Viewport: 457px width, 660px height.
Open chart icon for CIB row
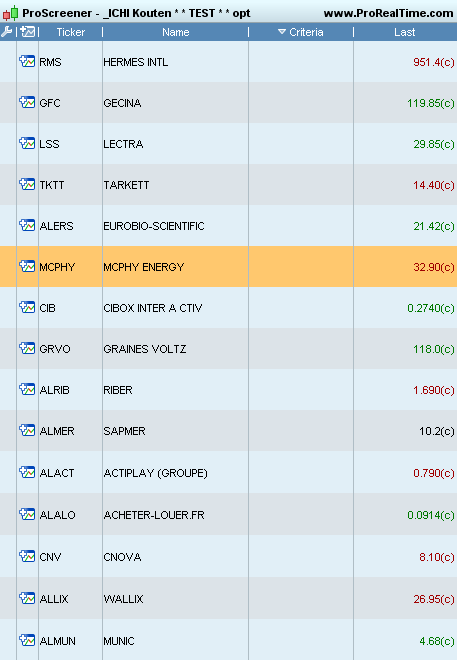[x=27, y=308]
